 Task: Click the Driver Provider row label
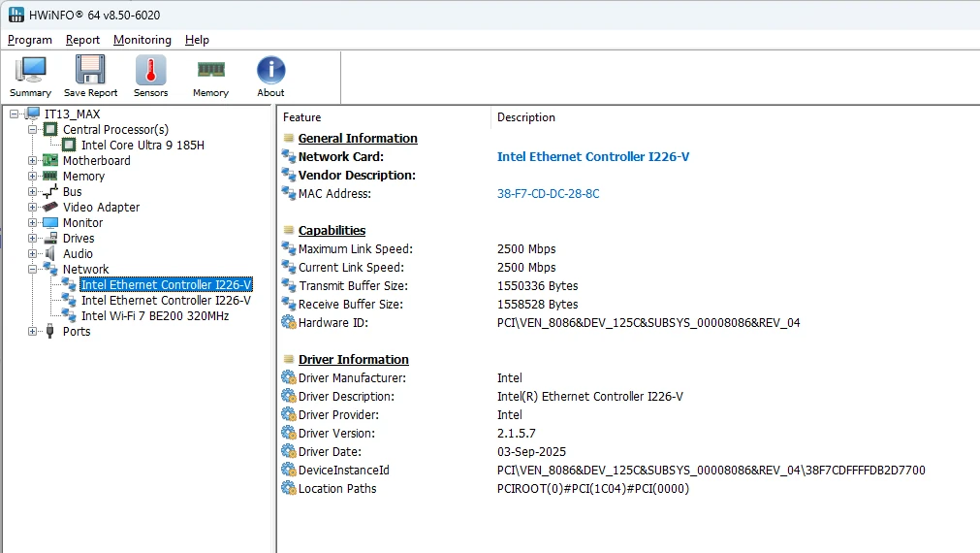click(x=338, y=415)
